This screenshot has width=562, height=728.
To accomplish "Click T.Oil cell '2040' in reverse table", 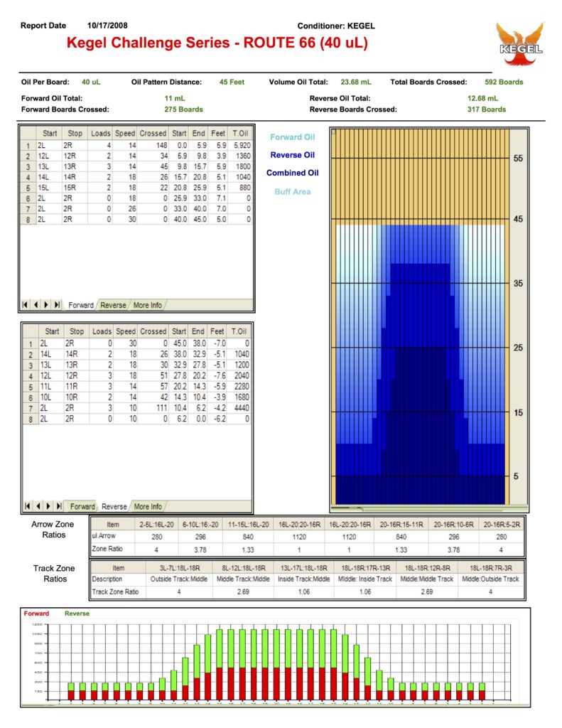I will [x=239, y=375].
